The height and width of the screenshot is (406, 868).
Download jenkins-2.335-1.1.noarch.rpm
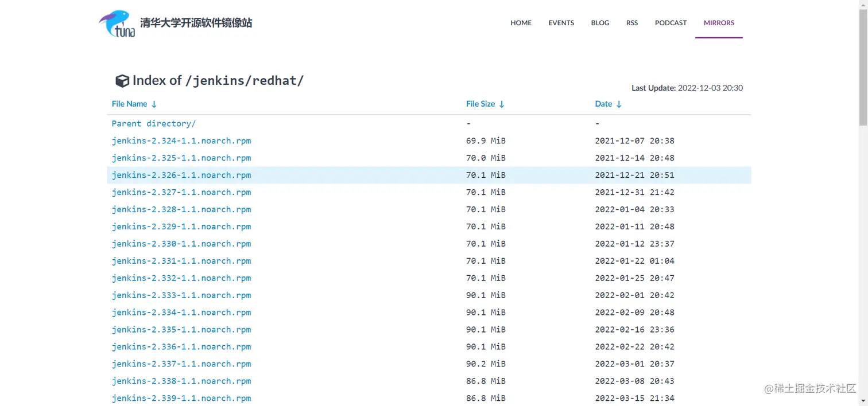tap(181, 330)
